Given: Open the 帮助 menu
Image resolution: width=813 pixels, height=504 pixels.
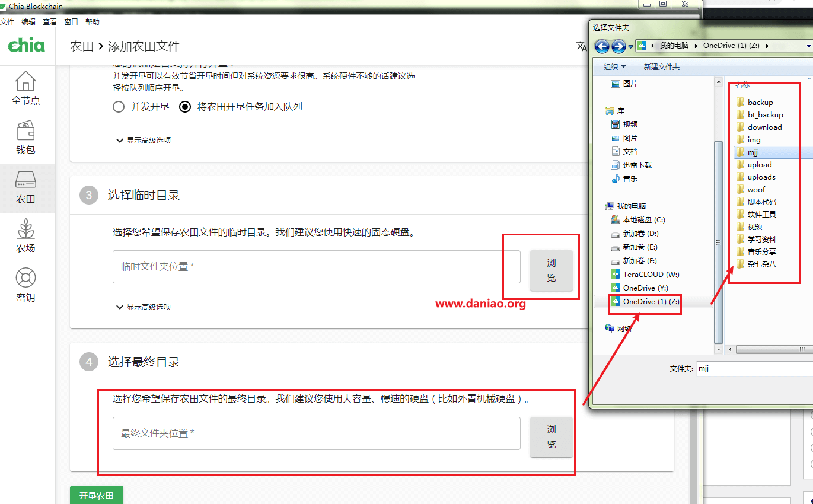Looking at the screenshot, I should tap(93, 22).
